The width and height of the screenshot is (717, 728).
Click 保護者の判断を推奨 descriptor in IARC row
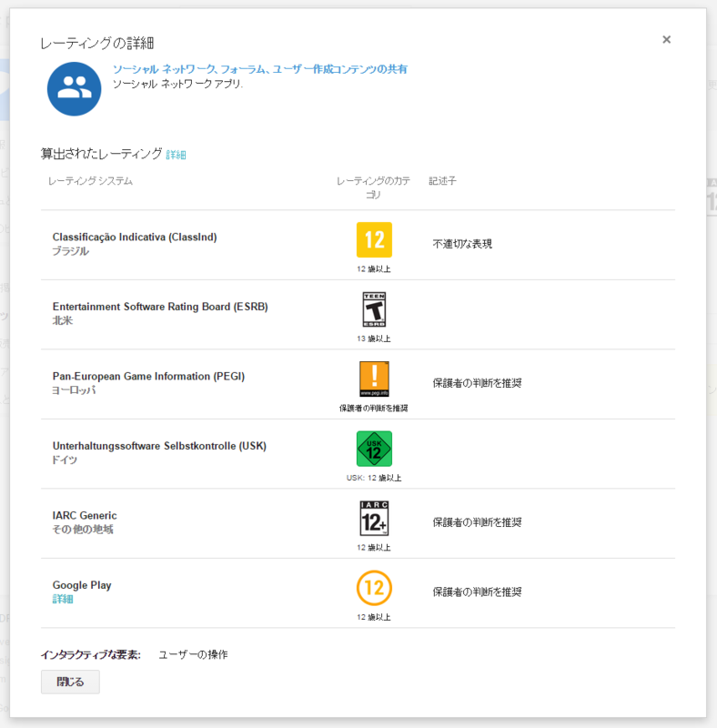pyautogui.click(x=477, y=522)
